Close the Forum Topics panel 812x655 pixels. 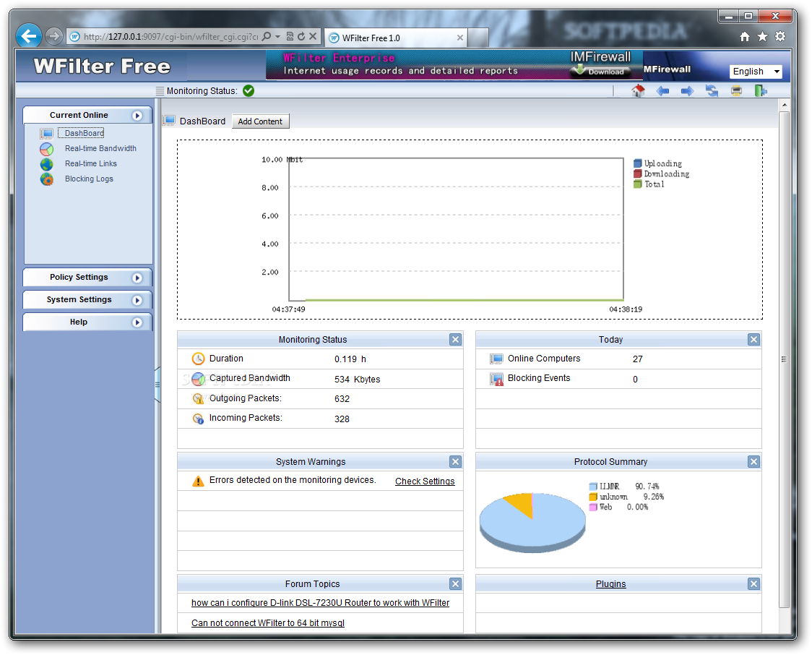[455, 585]
